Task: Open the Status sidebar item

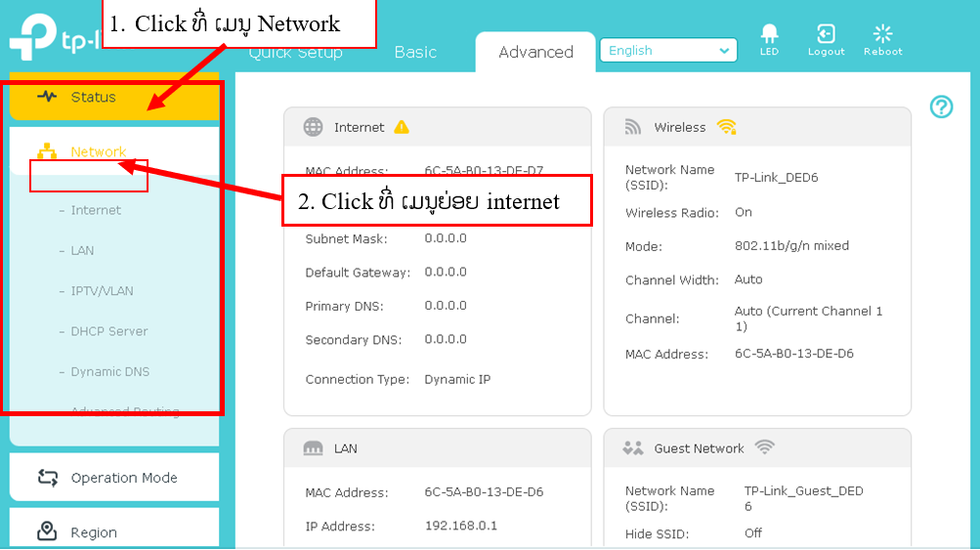Action: (x=93, y=97)
